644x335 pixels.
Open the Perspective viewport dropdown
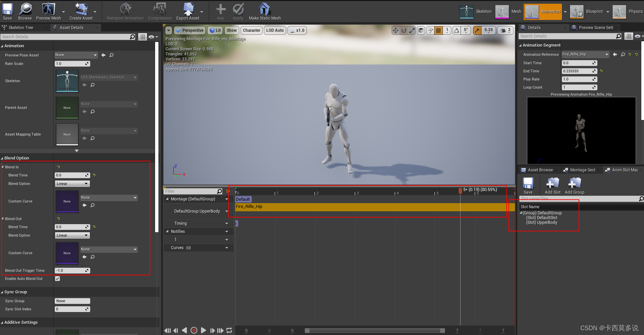point(190,30)
